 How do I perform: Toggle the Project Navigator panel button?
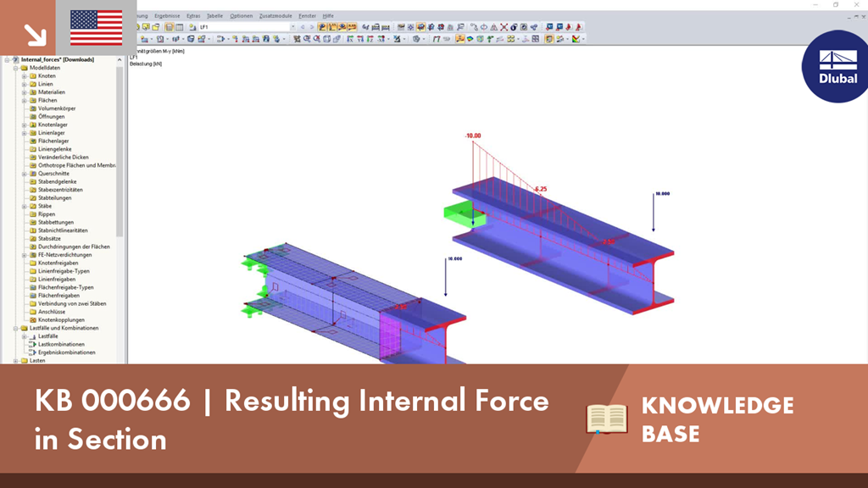point(170,26)
